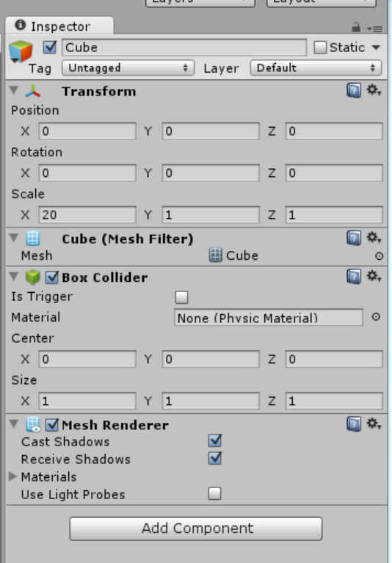
Task: Click the Scale X input field
Action: 87,215
